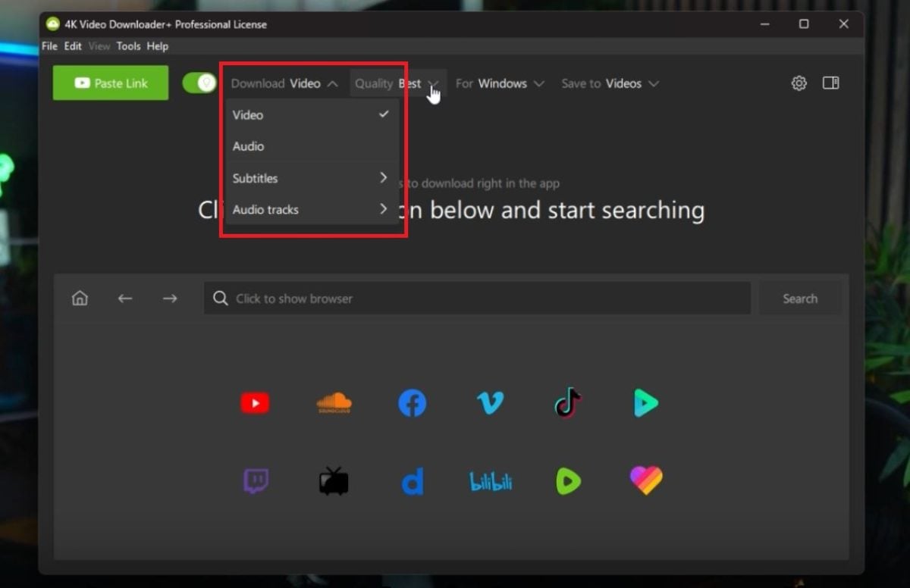The height and width of the screenshot is (588, 910).
Task: Expand the Audio tracks submenu
Action: [x=312, y=209]
